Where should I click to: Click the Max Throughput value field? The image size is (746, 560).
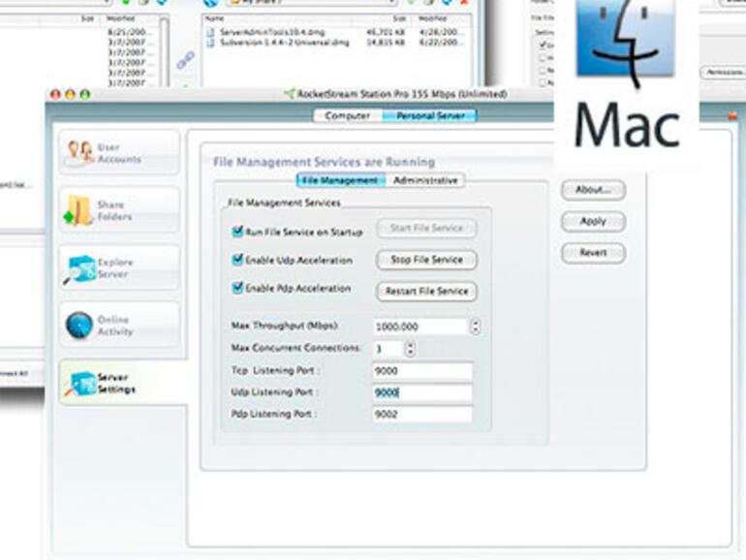421,327
